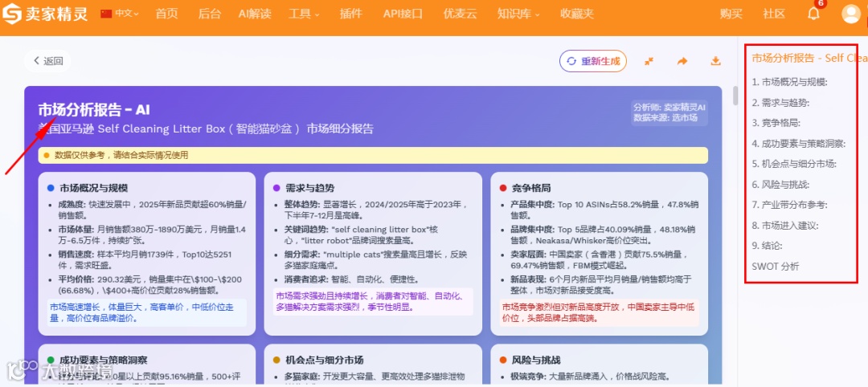Viewport: 868px width, 387px height.
Task: Expand the 知识库 menu dropdown
Action: tap(518, 14)
